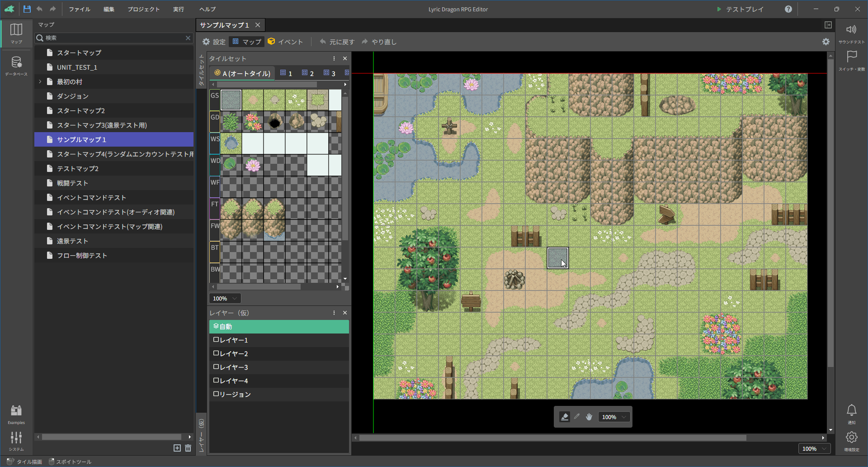Click the delete map trash icon

tap(188, 448)
